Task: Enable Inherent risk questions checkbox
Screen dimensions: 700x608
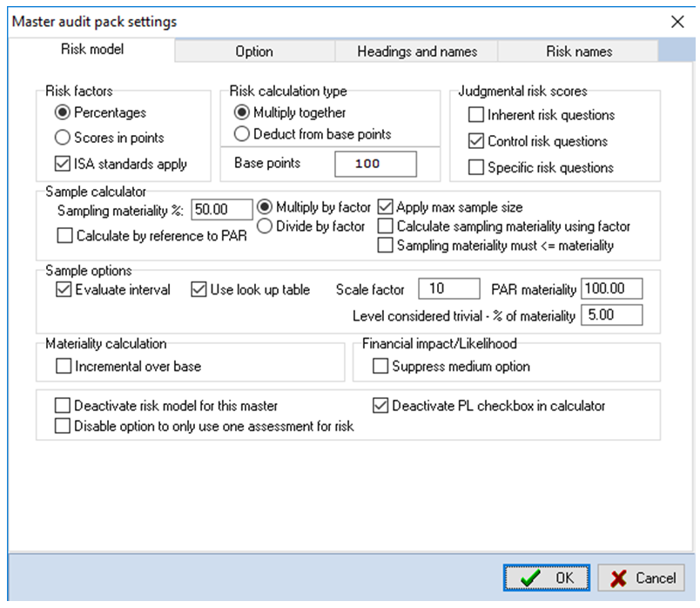Action: pos(476,115)
